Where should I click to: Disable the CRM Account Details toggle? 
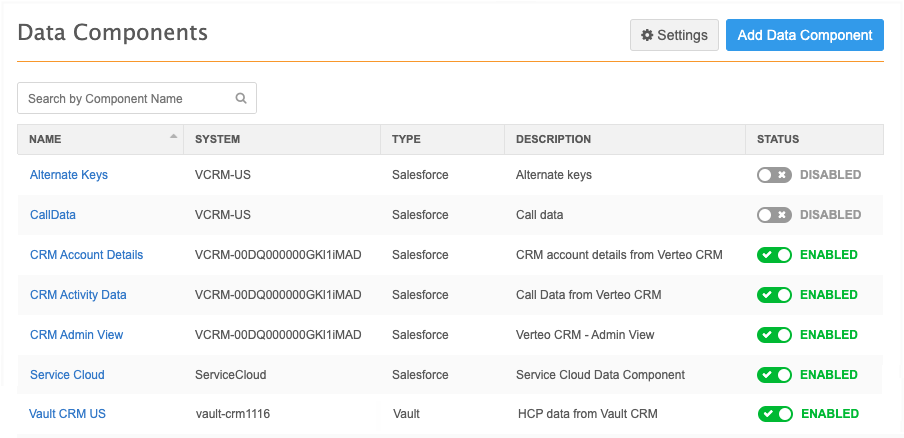click(x=774, y=255)
